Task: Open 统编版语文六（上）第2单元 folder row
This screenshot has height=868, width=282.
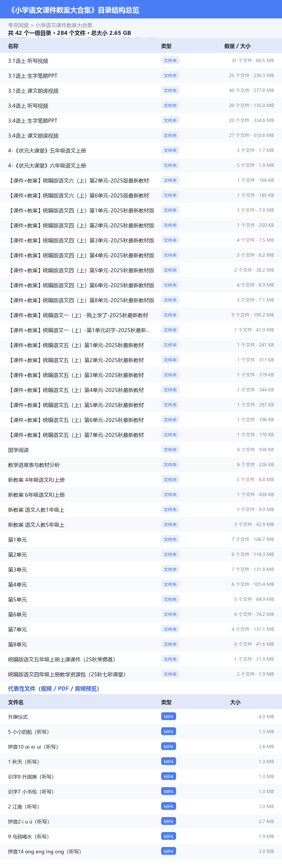Action: pyautogui.click(x=141, y=180)
